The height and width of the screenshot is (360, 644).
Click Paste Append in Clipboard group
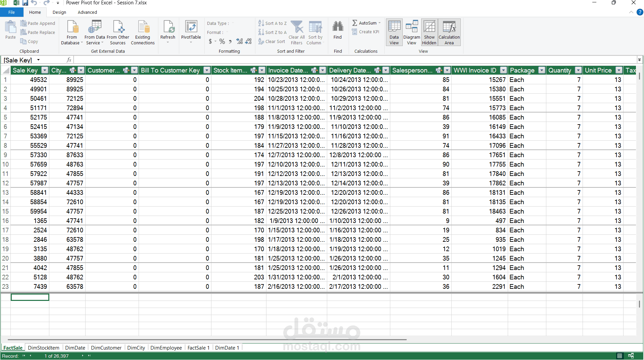(x=38, y=23)
